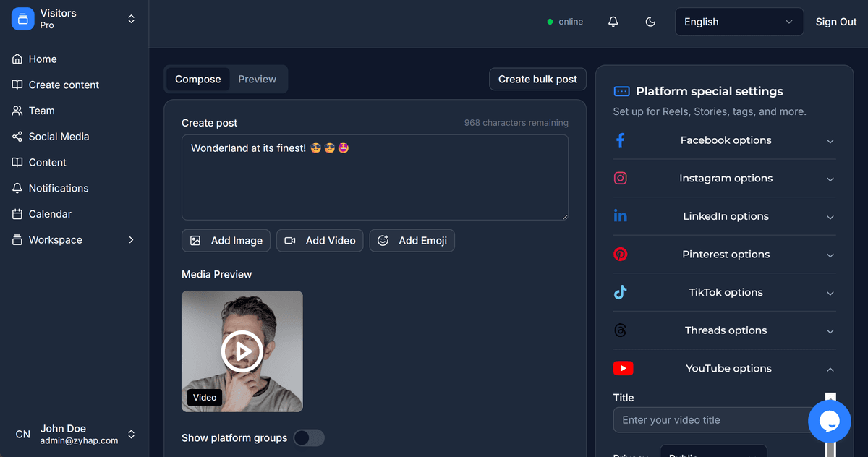
Task: Click the CN user avatar
Action: click(x=23, y=434)
